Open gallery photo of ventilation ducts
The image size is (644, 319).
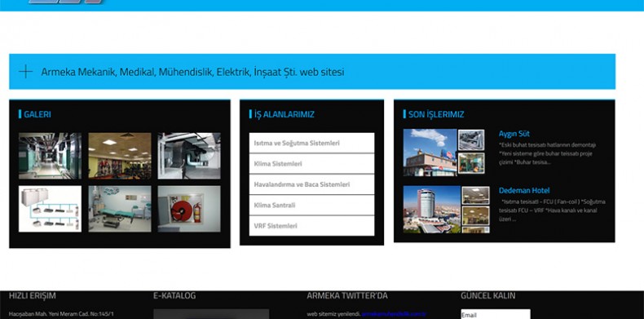(x=189, y=156)
